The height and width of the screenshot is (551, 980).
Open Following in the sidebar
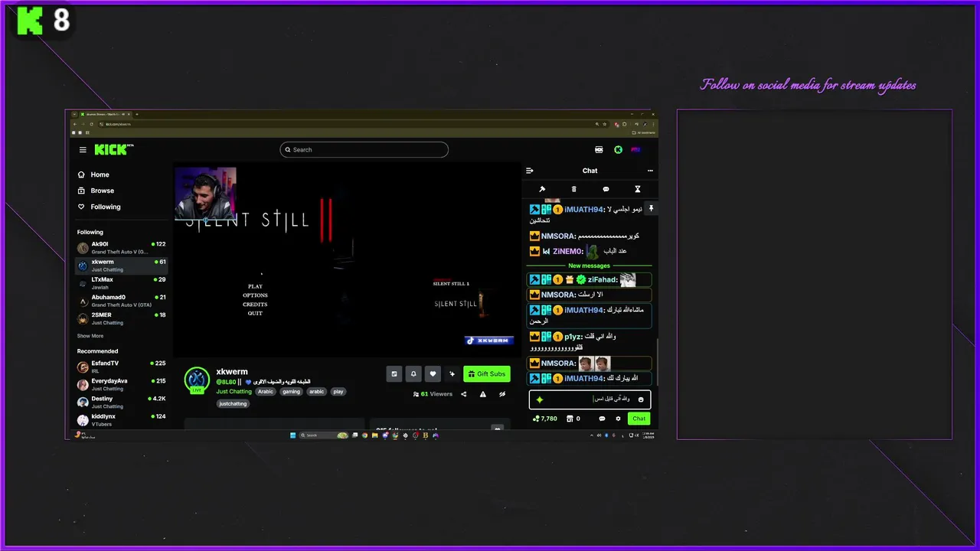coord(100,207)
